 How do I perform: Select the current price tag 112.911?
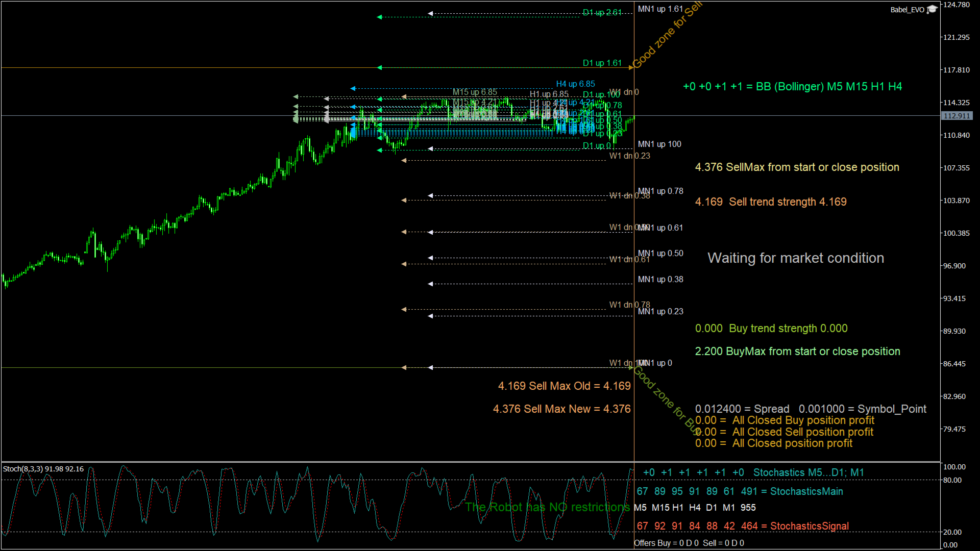[x=957, y=116]
